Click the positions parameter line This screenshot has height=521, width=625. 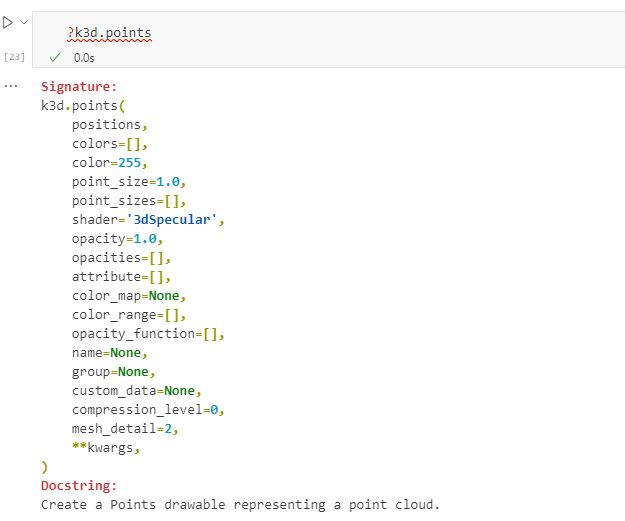(110, 125)
